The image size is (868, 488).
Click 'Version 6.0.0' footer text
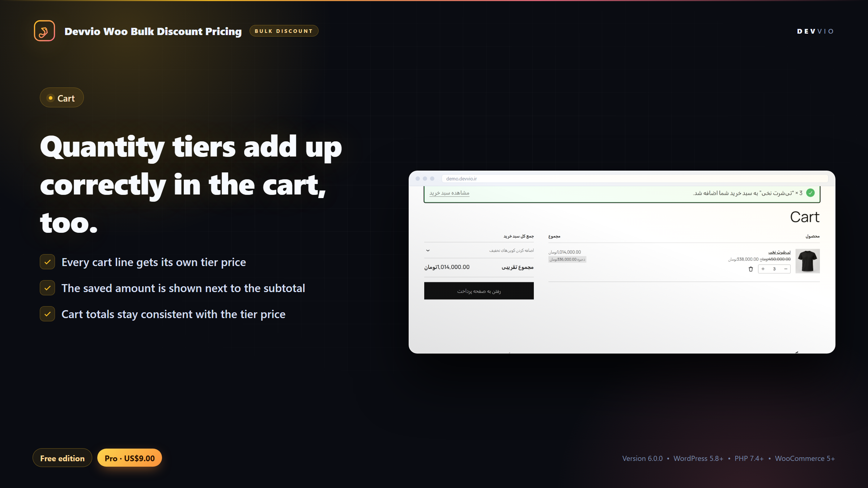pos(642,458)
